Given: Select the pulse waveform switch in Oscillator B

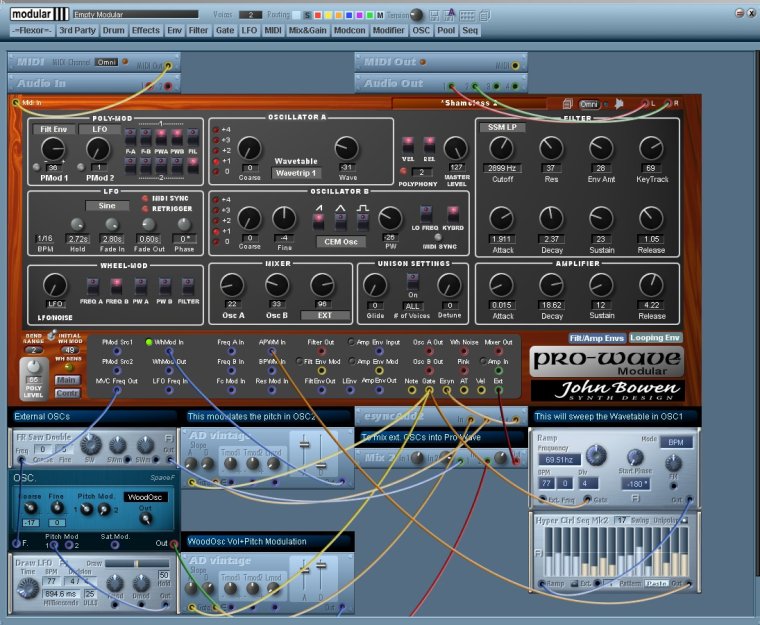Looking at the screenshot, I should (x=362, y=221).
